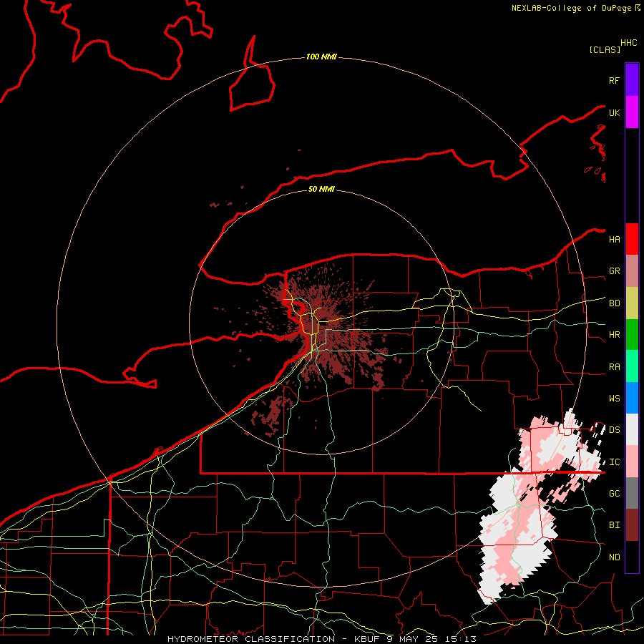Click the ND legend label
The width and height of the screenshot is (644, 644).
[614, 557]
